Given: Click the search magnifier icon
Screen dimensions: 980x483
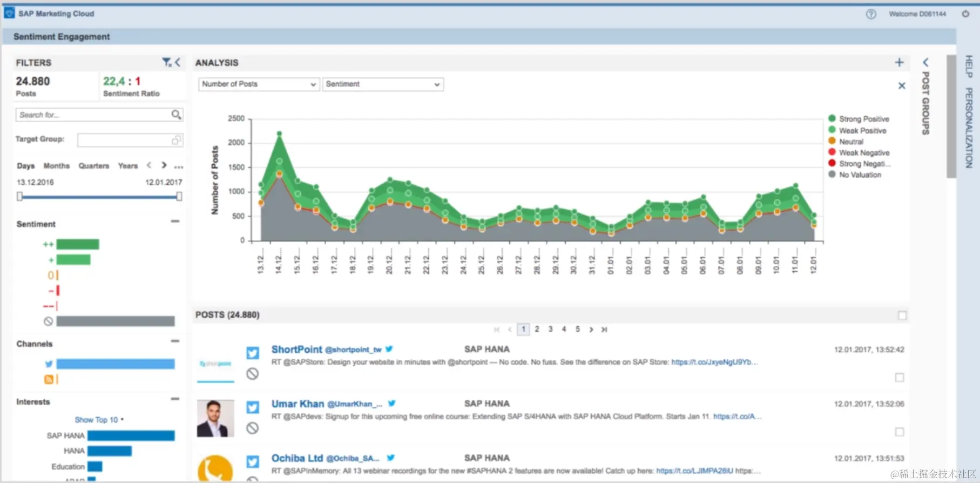Looking at the screenshot, I should 176,115.
